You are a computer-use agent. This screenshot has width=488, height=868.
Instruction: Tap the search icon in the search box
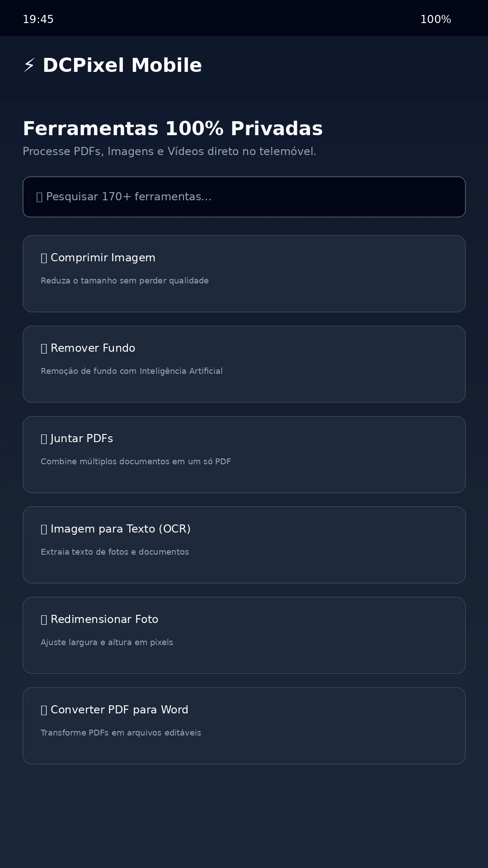click(x=39, y=197)
